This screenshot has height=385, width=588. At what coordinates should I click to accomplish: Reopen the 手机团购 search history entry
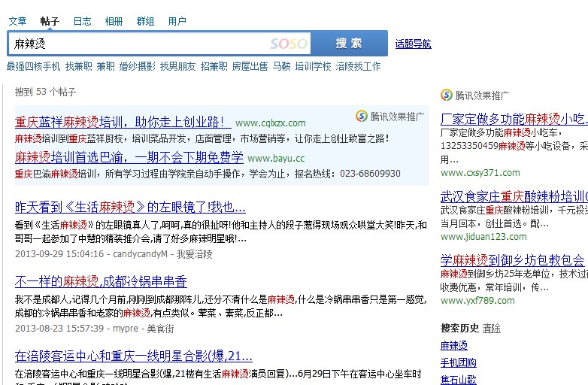pos(458,362)
